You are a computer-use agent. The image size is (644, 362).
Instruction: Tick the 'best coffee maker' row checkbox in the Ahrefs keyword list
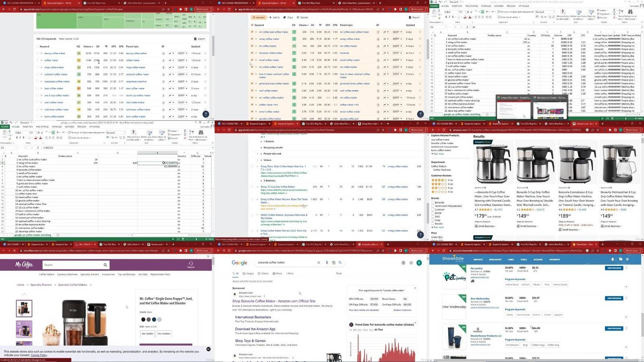(x=37, y=89)
